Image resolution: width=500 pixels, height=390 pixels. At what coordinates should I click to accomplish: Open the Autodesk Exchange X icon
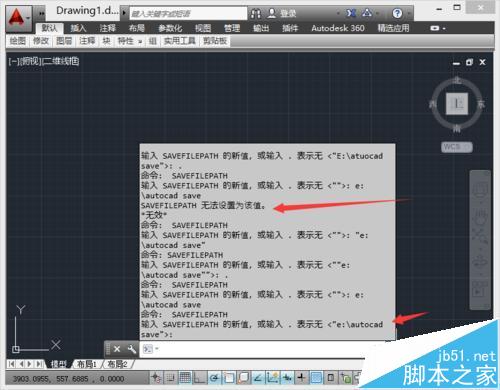coord(351,13)
